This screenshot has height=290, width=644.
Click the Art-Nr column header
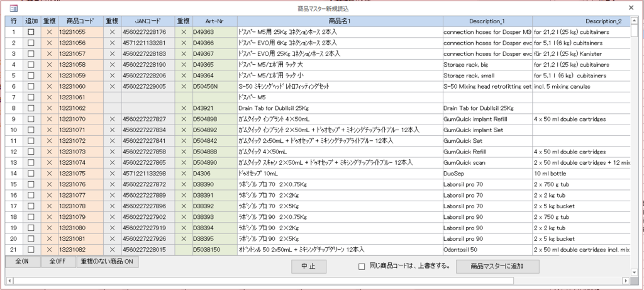[x=215, y=21]
